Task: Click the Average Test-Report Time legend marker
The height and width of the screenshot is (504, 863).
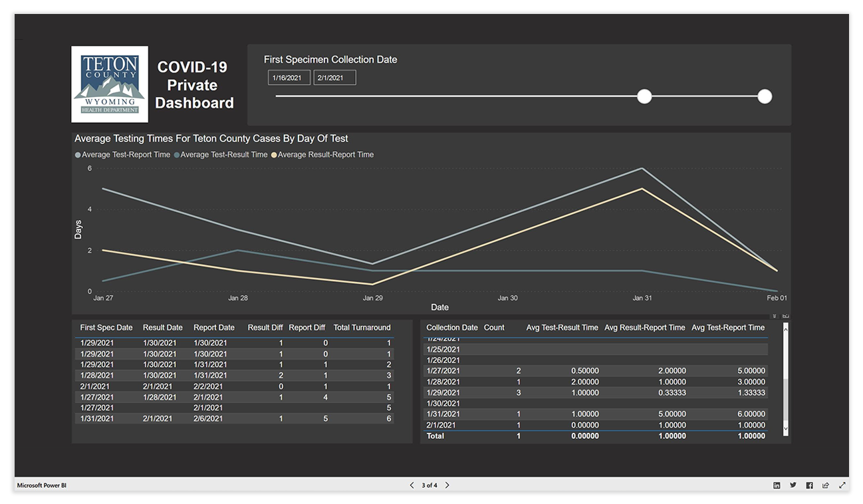Action: (x=78, y=155)
